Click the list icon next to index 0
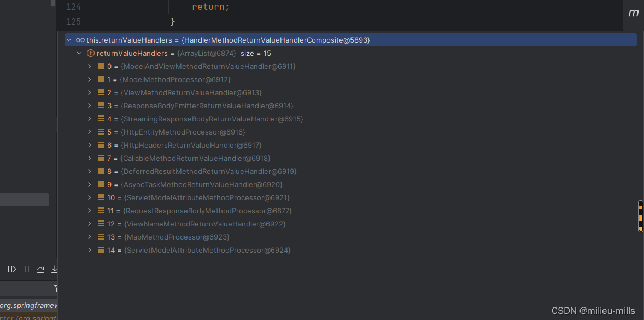Image resolution: width=644 pixels, height=320 pixels. tap(101, 66)
